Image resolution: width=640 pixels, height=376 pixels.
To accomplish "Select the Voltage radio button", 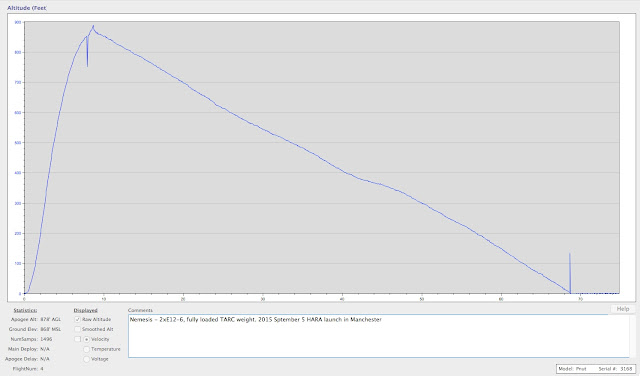I will click(87, 359).
